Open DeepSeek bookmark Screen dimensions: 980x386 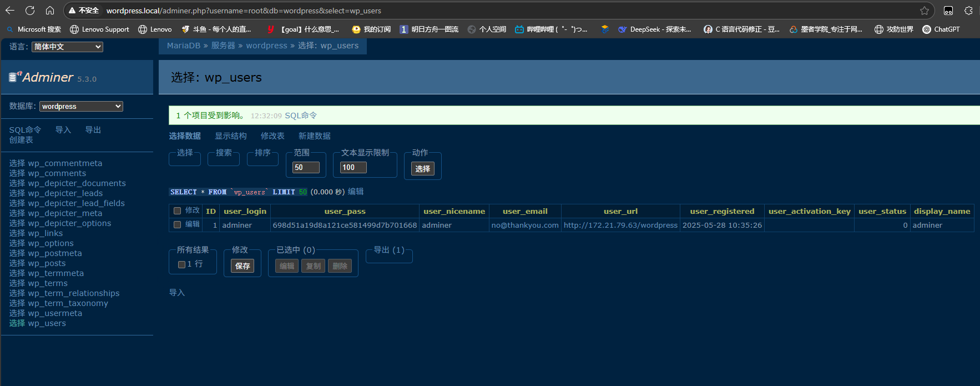point(655,29)
